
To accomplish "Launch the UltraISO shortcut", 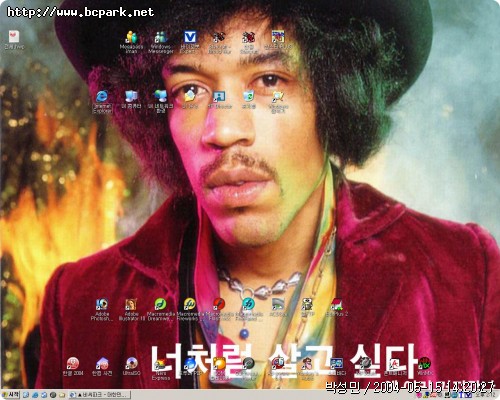I will pos(131,366).
